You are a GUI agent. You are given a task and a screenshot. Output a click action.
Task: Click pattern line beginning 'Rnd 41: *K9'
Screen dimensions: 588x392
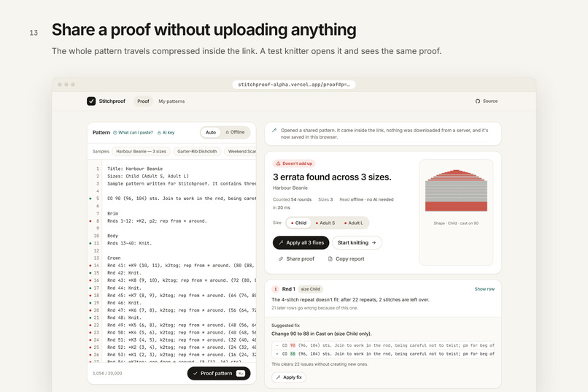click(182, 266)
